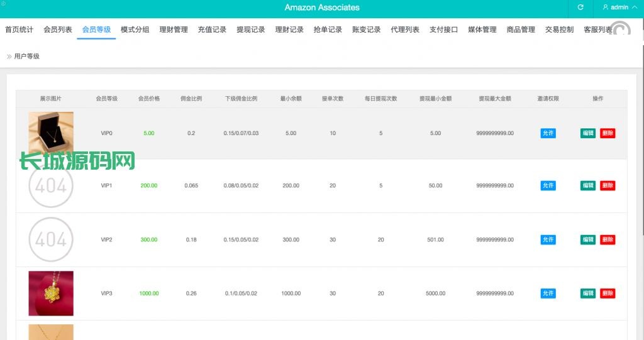The height and width of the screenshot is (340, 644).
Task: Click the admin user avatar icon
Action: (606, 8)
